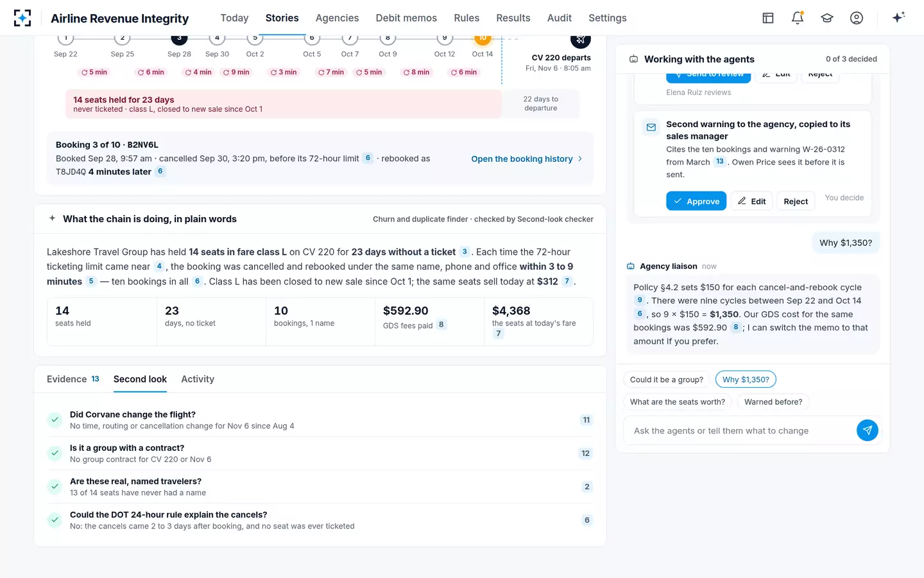
Task: Open the notifications bell
Action: coord(798,18)
